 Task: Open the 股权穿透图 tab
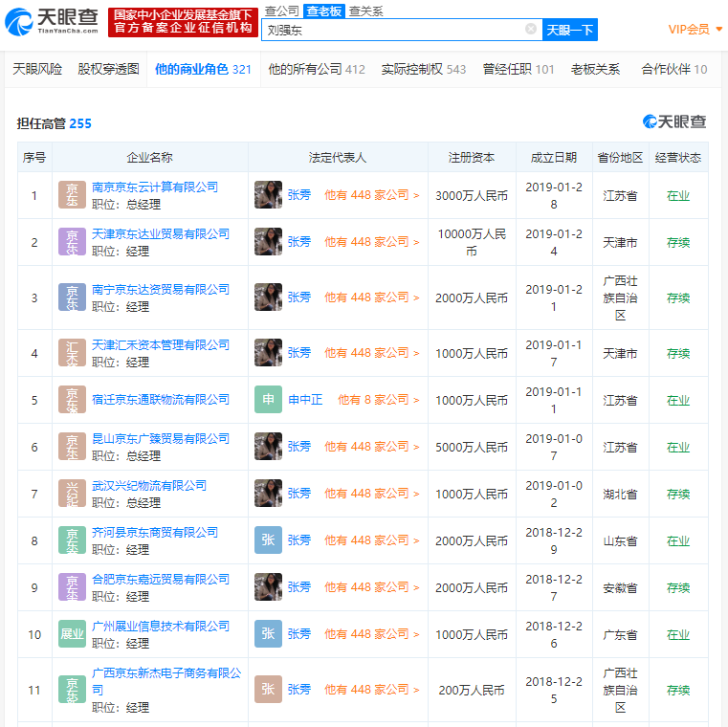(x=109, y=69)
